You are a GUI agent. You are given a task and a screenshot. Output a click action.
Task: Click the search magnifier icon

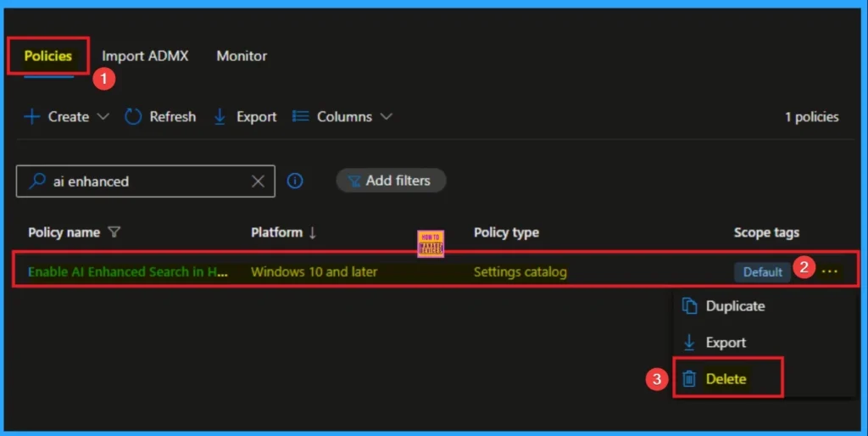pos(37,181)
